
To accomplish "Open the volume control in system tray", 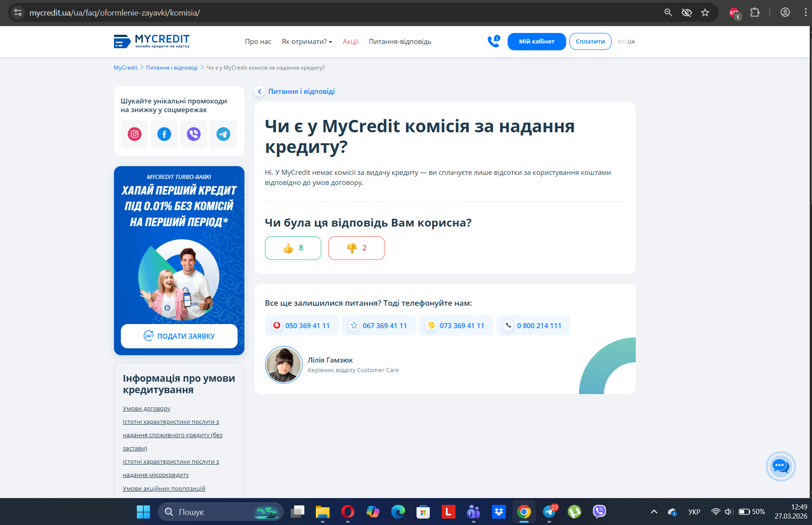I will pos(729,512).
